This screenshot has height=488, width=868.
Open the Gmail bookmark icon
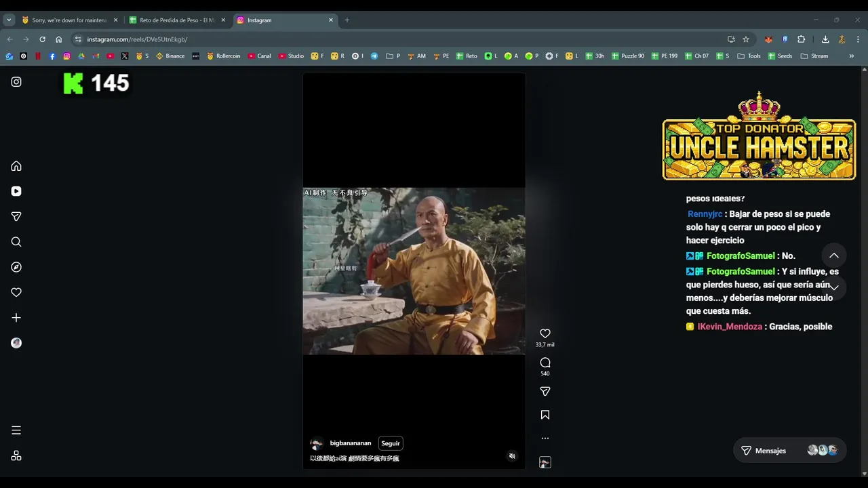coord(96,56)
